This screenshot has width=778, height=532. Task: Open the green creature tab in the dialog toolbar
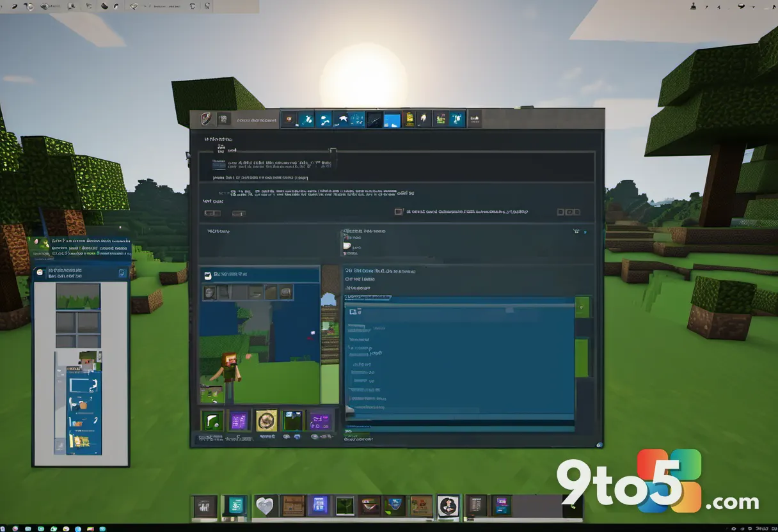pyautogui.click(x=441, y=119)
